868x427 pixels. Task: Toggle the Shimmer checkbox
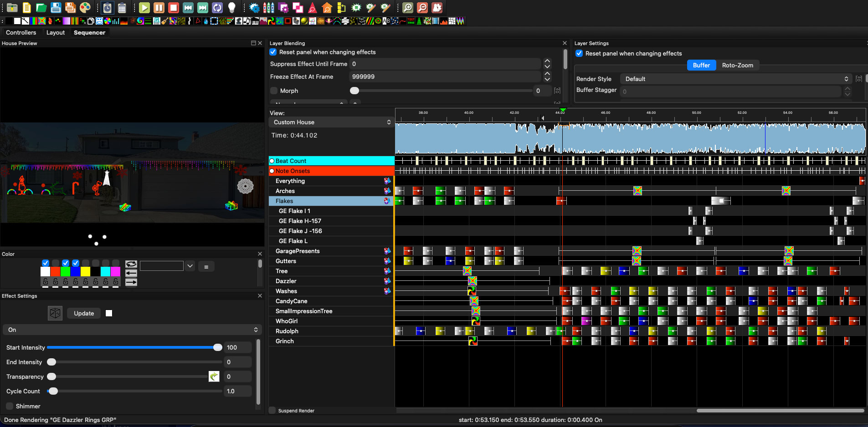[x=10, y=406]
